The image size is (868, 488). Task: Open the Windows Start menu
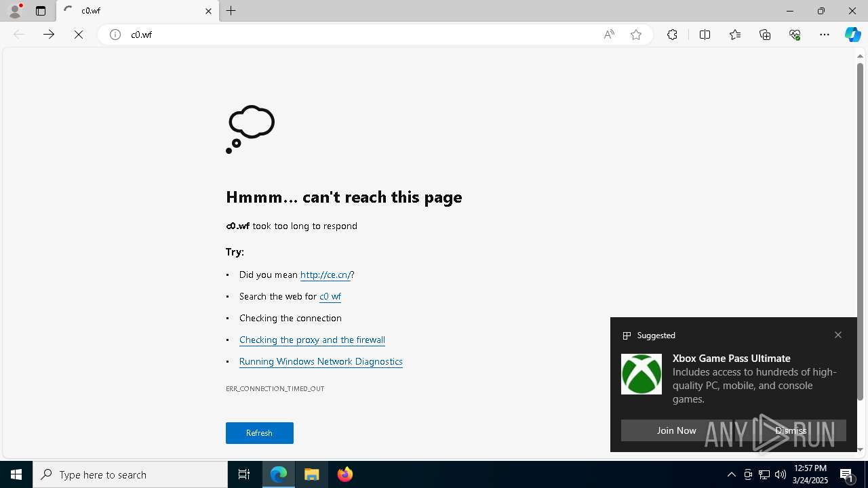click(x=16, y=474)
